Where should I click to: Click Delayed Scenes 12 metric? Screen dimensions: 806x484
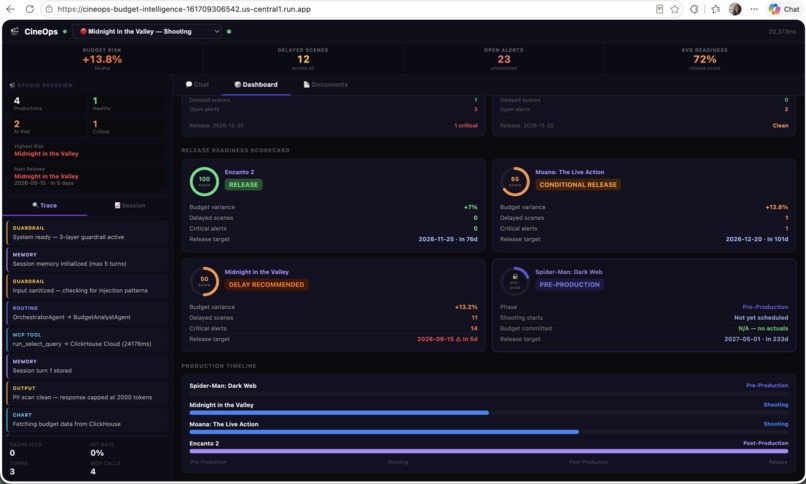303,59
